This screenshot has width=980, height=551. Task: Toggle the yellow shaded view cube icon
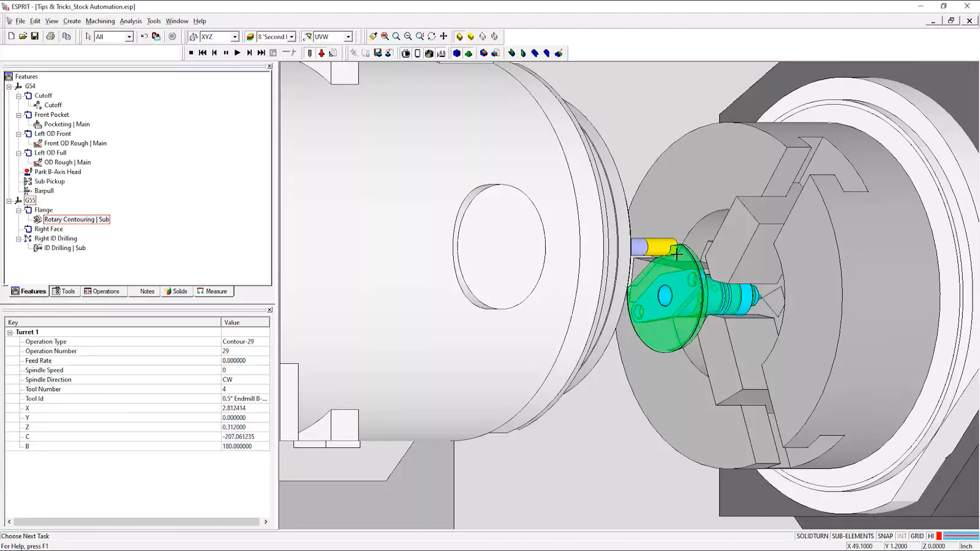(x=459, y=37)
